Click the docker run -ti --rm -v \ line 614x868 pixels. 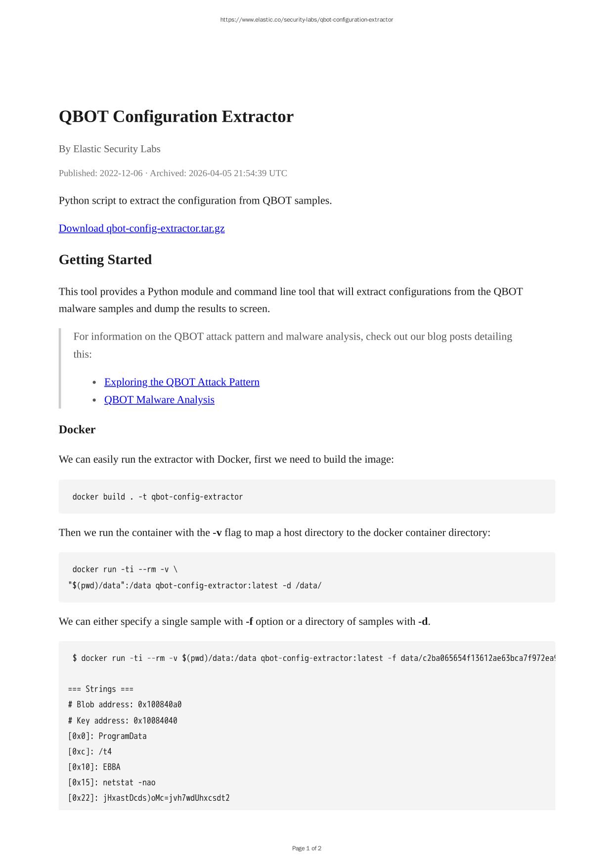[125, 569]
